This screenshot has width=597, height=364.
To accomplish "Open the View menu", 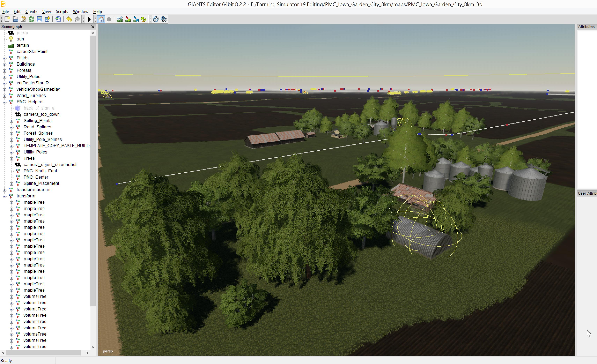I will tap(46, 11).
